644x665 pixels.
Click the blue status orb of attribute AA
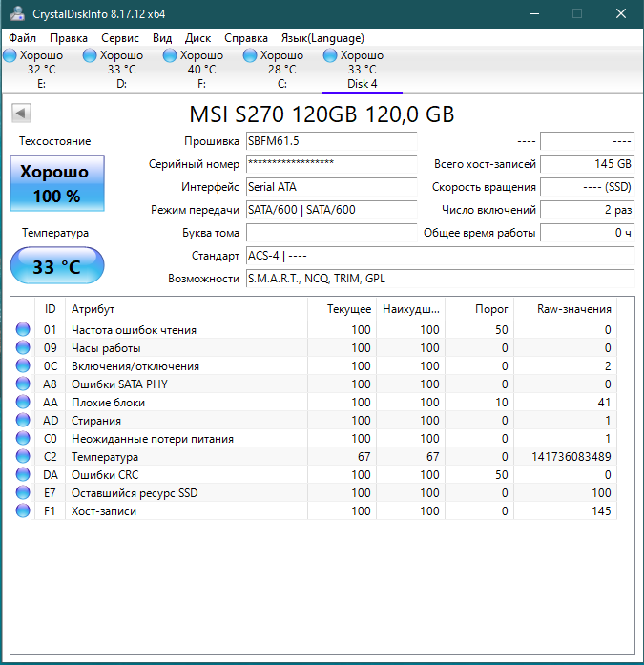[23, 402]
